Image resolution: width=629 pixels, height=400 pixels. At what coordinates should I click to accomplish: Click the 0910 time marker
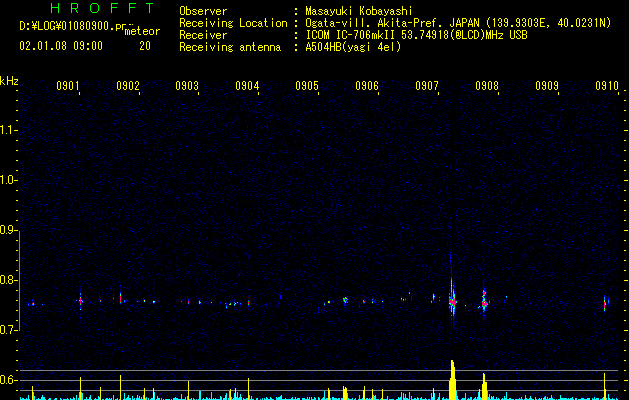pyautogui.click(x=607, y=85)
